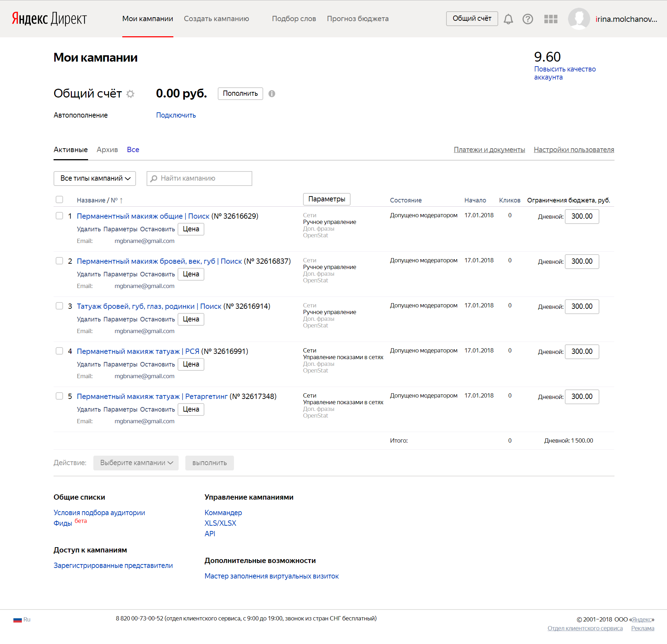Open Платежи и документы link
Image resolution: width=667 pixels, height=644 pixels.
[x=489, y=150]
